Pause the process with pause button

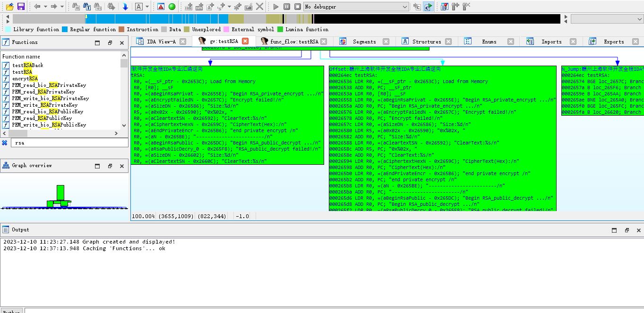pos(287,7)
